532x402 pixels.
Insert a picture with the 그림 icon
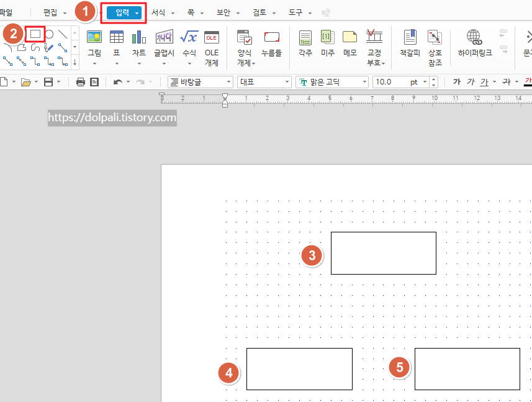coord(94,43)
